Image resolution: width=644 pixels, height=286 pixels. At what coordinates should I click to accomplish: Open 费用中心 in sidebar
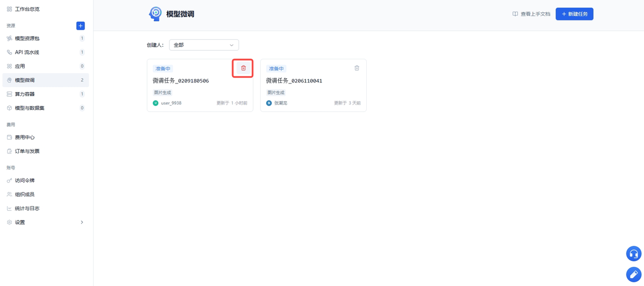46,137
